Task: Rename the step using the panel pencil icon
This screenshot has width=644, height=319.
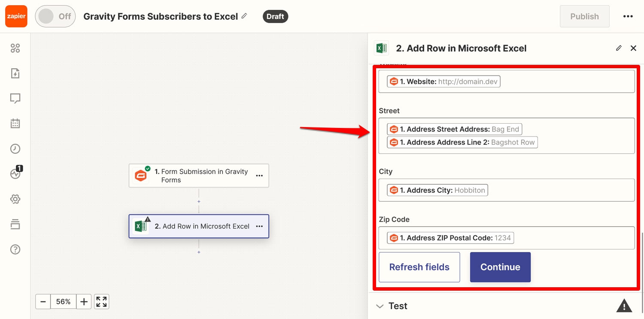Action: pyautogui.click(x=619, y=48)
